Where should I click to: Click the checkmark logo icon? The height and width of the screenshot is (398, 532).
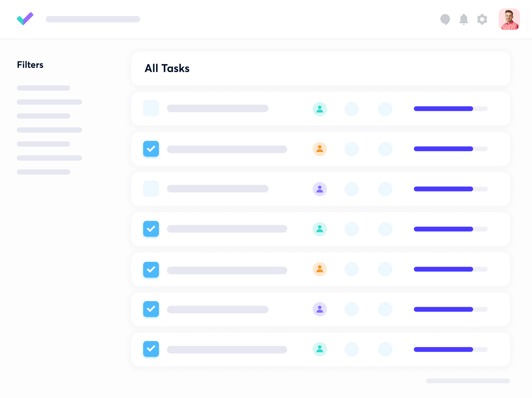[x=25, y=19]
